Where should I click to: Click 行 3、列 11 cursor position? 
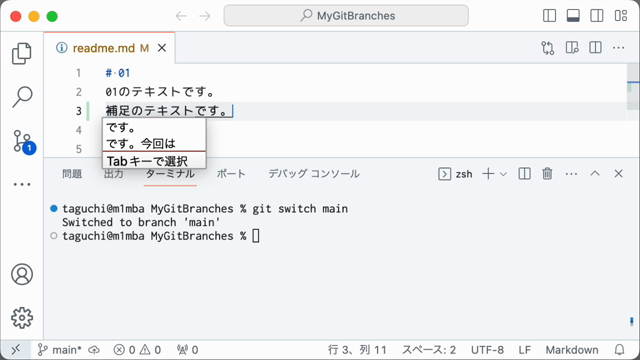click(357, 350)
